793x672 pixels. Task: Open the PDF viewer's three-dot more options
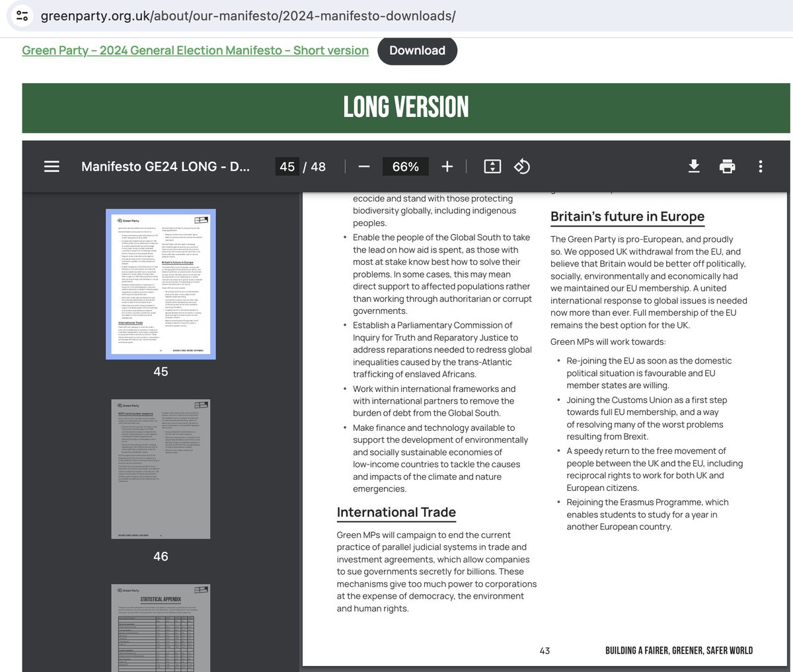click(760, 167)
